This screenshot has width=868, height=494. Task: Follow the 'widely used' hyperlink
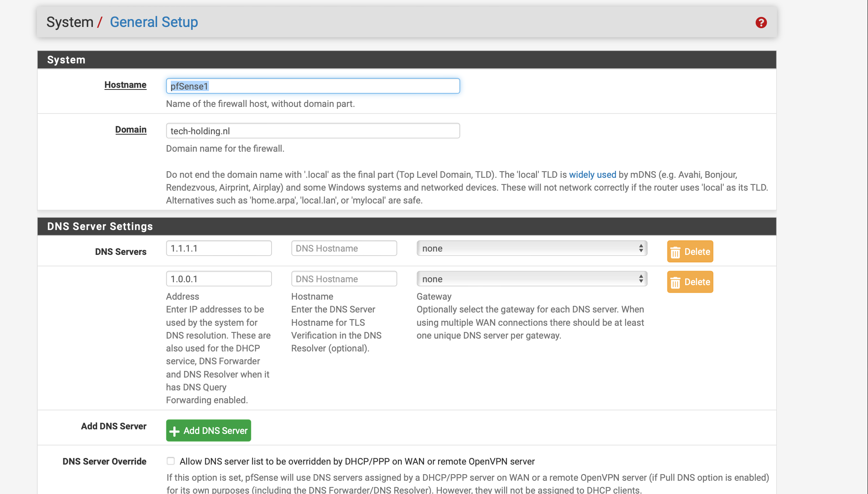(592, 174)
